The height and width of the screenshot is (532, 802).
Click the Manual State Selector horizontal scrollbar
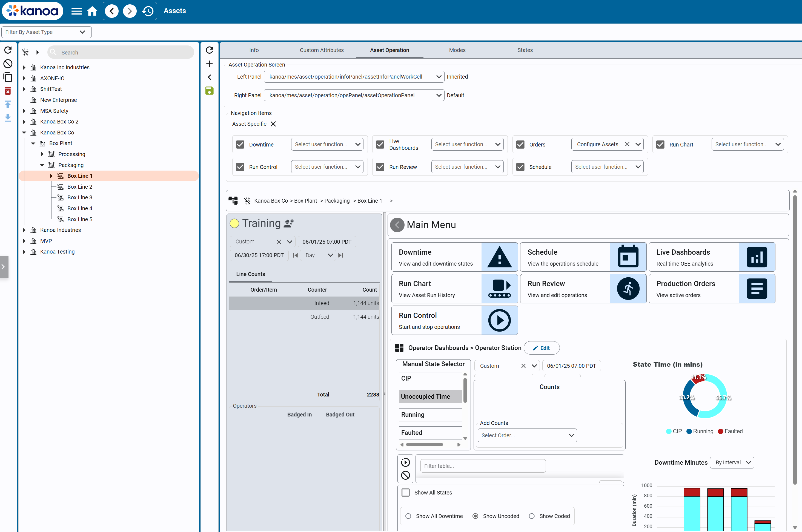tap(424, 444)
